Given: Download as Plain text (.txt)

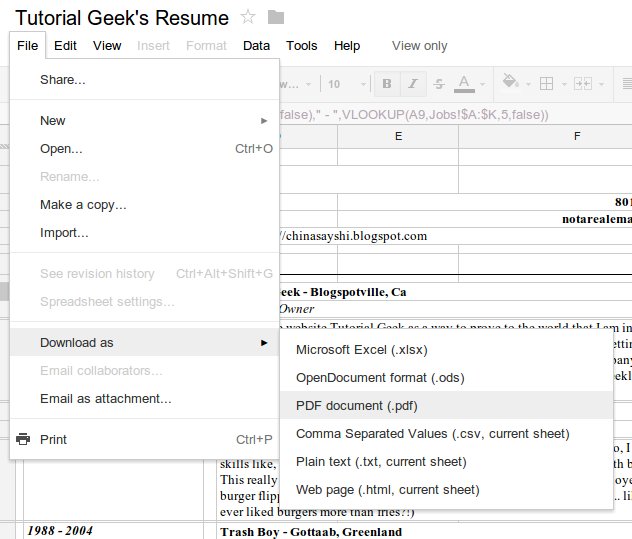Looking at the screenshot, I should [446, 462].
